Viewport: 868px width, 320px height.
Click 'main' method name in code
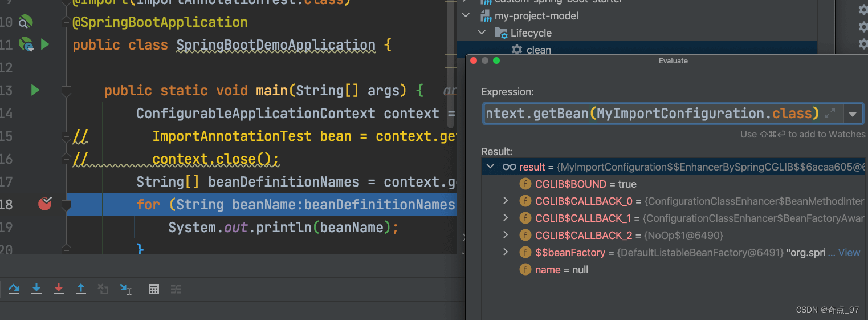(272, 91)
